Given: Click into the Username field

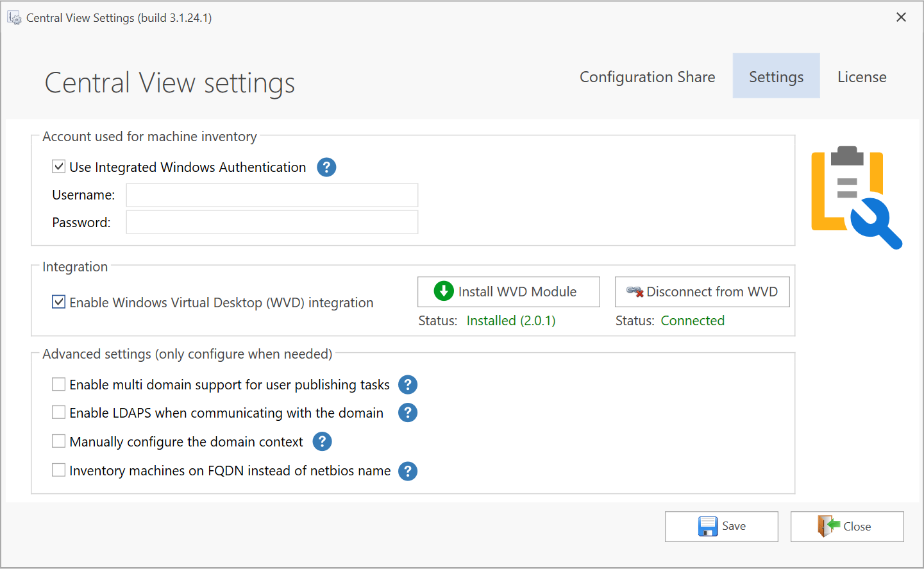Looking at the screenshot, I should click(x=272, y=195).
